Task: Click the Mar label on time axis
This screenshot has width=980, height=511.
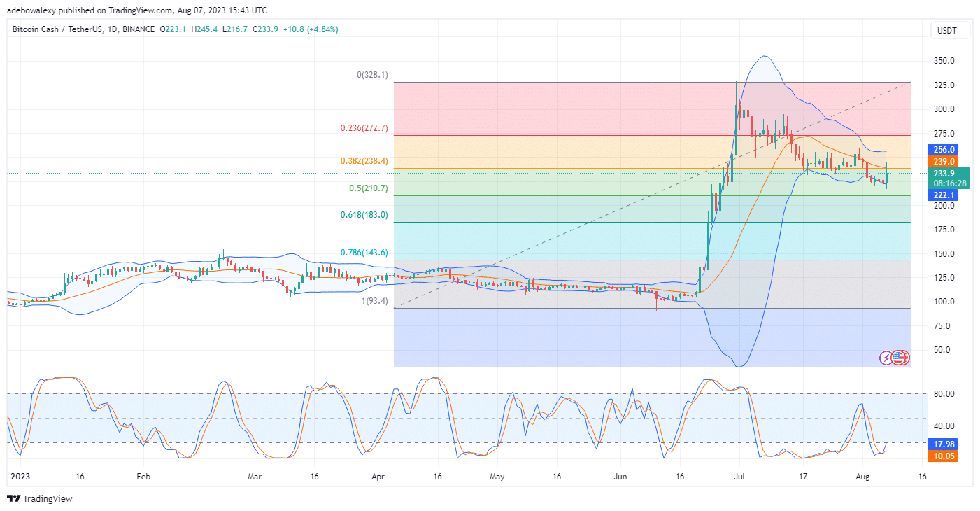Action: (x=255, y=477)
